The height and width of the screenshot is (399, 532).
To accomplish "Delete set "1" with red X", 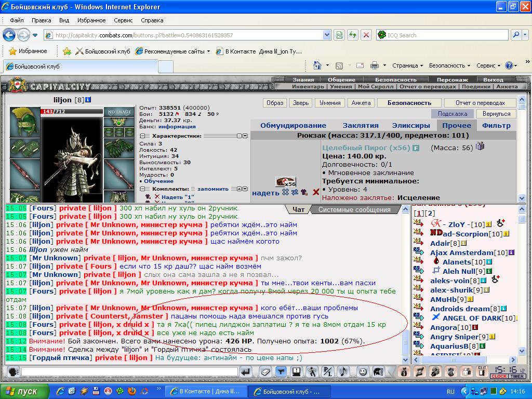I will tap(157, 197).
